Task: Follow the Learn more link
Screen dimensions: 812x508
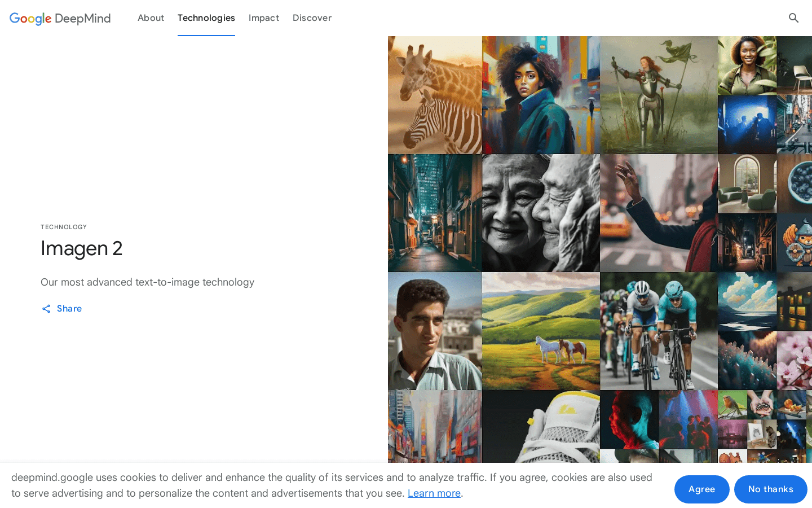Action: (x=434, y=493)
